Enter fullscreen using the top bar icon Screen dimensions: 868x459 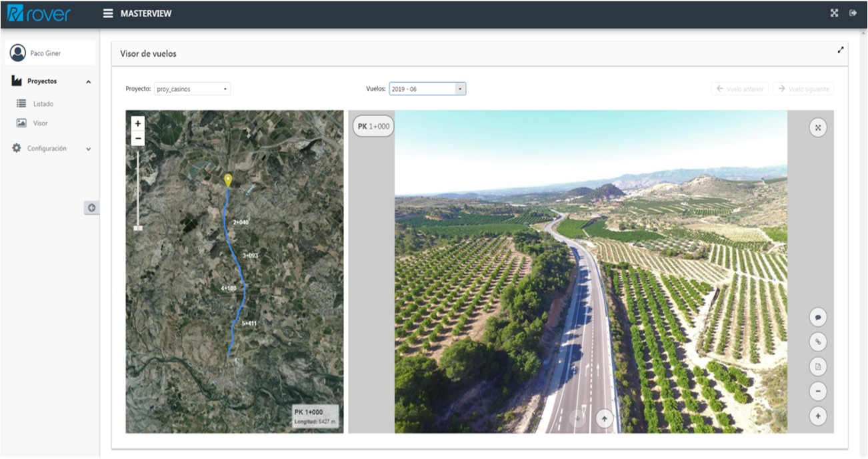(834, 13)
